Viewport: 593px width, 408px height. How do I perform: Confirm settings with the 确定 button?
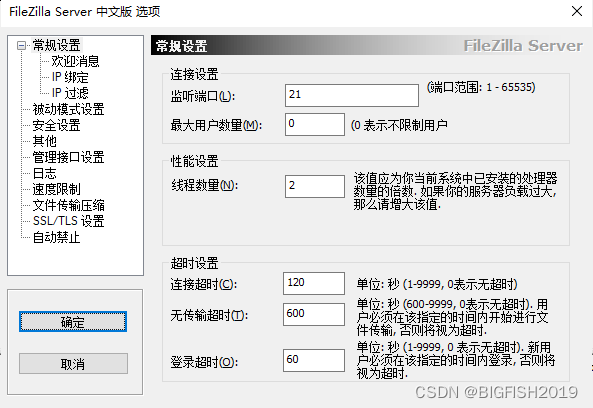pos(73,322)
